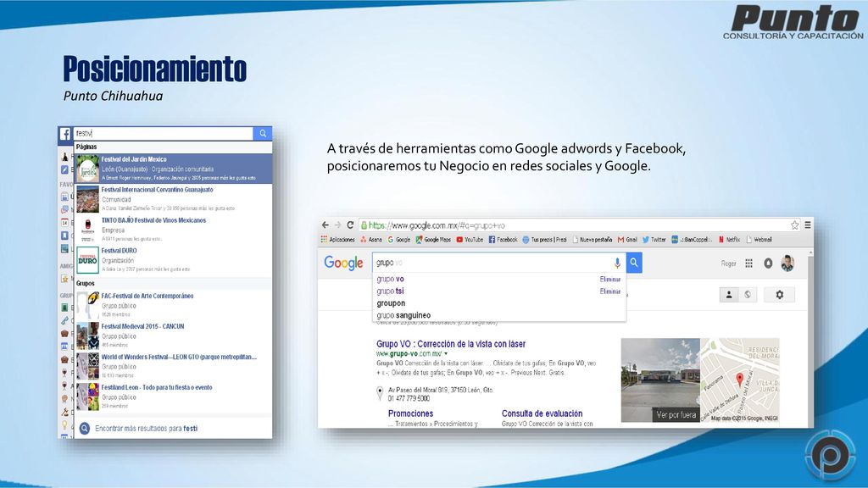Image resolution: width=868 pixels, height=488 pixels.
Task: Reload the Google page
Action: click(350, 225)
